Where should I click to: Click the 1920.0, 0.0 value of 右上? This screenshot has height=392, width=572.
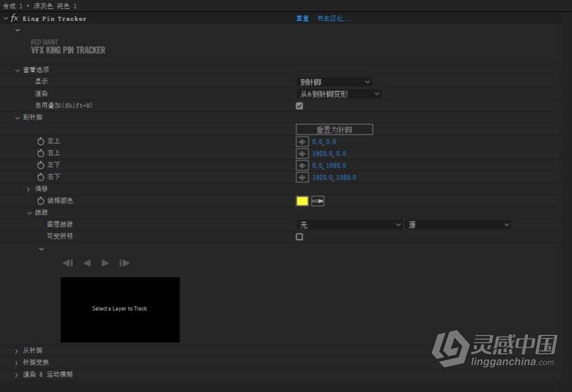pos(329,154)
